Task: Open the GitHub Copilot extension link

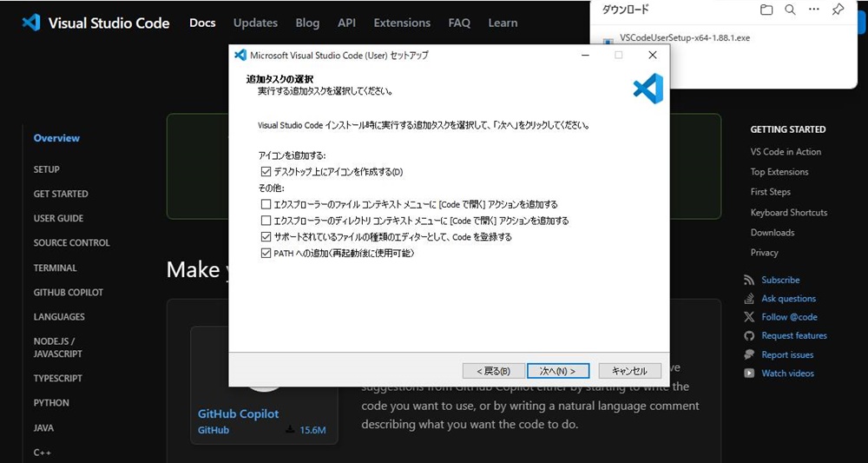Action: pyautogui.click(x=238, y=413)
